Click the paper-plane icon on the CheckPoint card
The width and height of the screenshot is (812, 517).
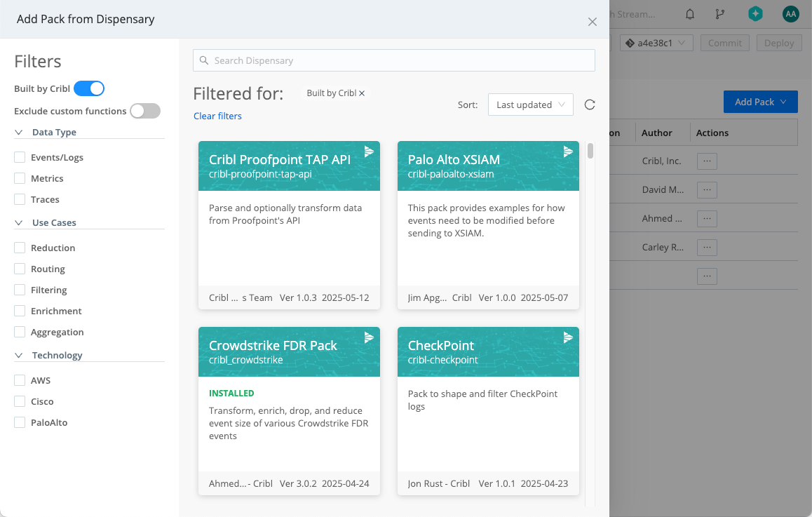coord(568,337)
